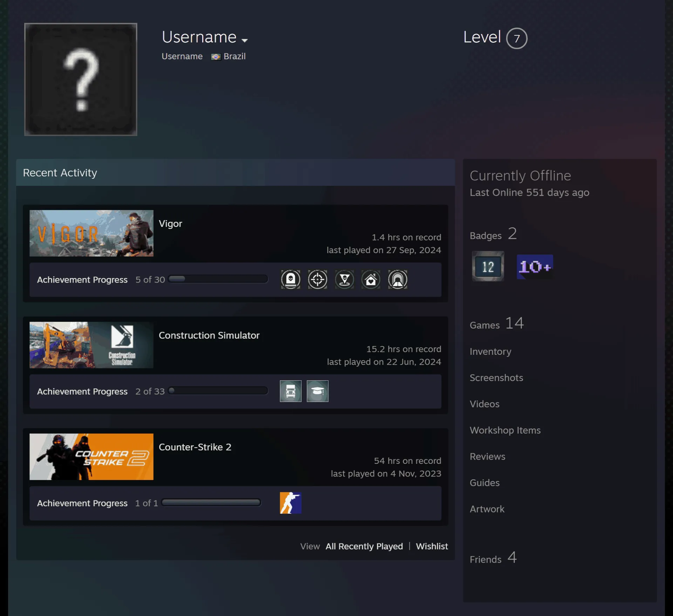Screen dimensions: 673x616
Task: Click the Brazil flag icon
Action: (216, 57)
